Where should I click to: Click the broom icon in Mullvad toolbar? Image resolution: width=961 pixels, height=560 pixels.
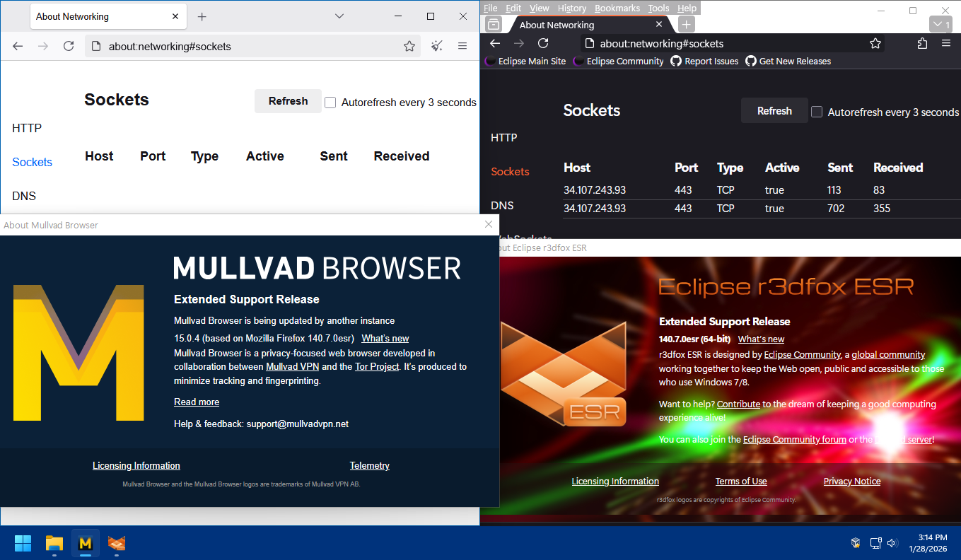[437, 46]
